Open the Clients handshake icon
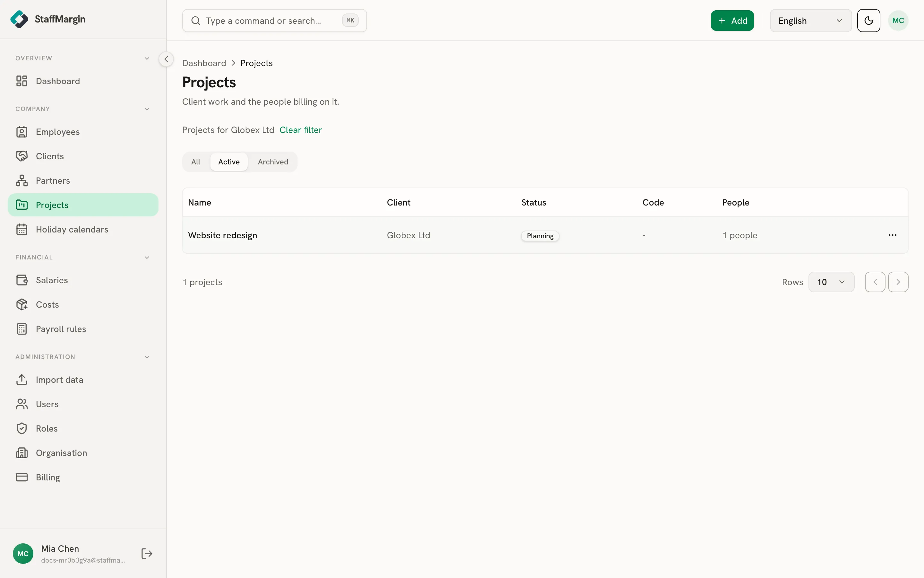 (x=22, y=156)
